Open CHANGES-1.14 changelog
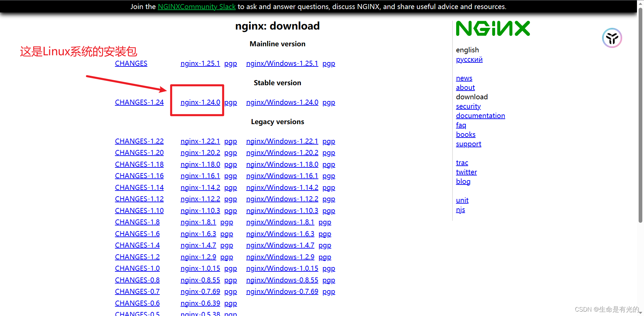The image size is (644, 316). [139, 188]
